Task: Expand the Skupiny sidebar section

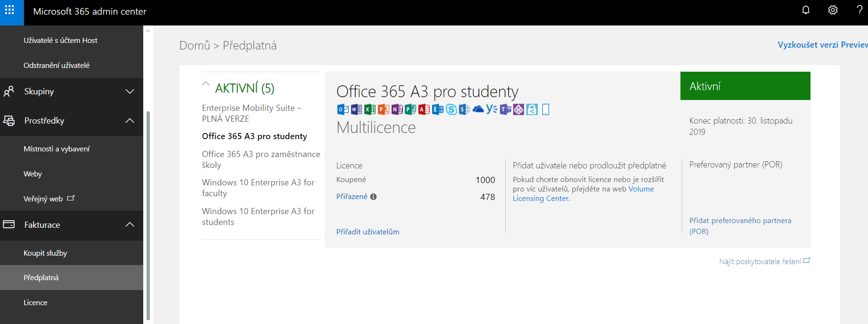Action: coord(130,91)
